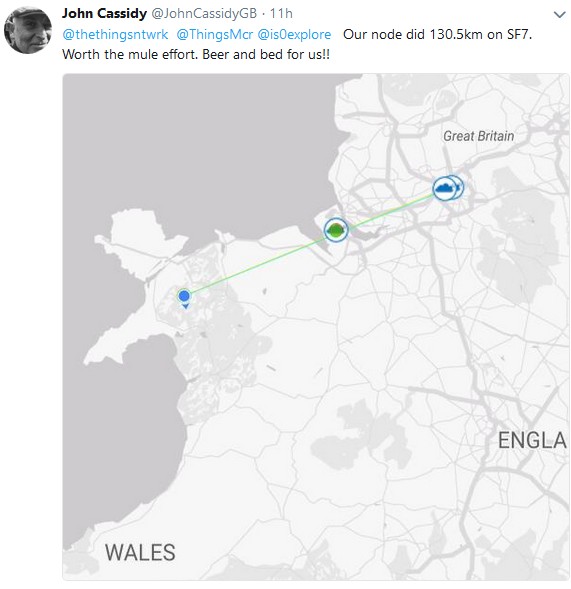571x589 pixels.
Task: Expand the tweet options chevron
Action: click(x=560, y=15)
